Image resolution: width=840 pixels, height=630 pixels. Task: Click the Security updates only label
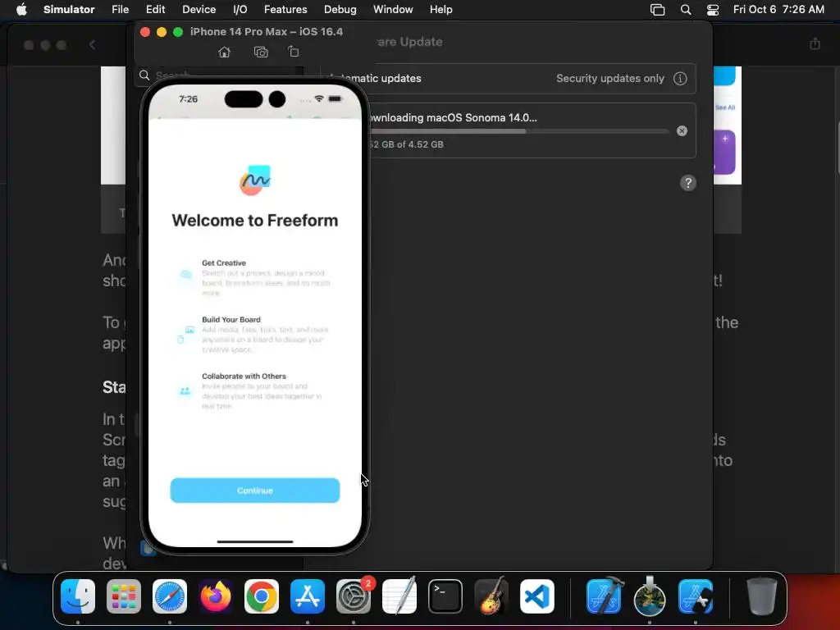tap(609, 78)
